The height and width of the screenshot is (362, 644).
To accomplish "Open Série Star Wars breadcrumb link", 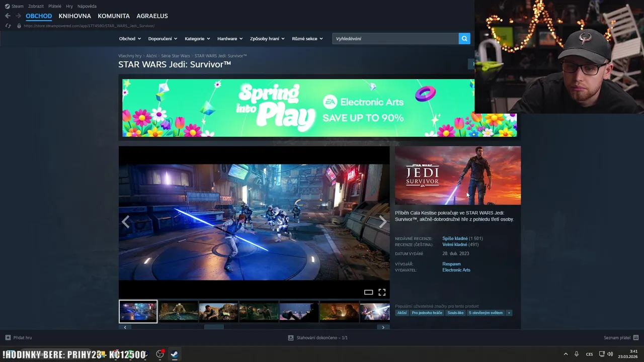I will pos(176,56).
